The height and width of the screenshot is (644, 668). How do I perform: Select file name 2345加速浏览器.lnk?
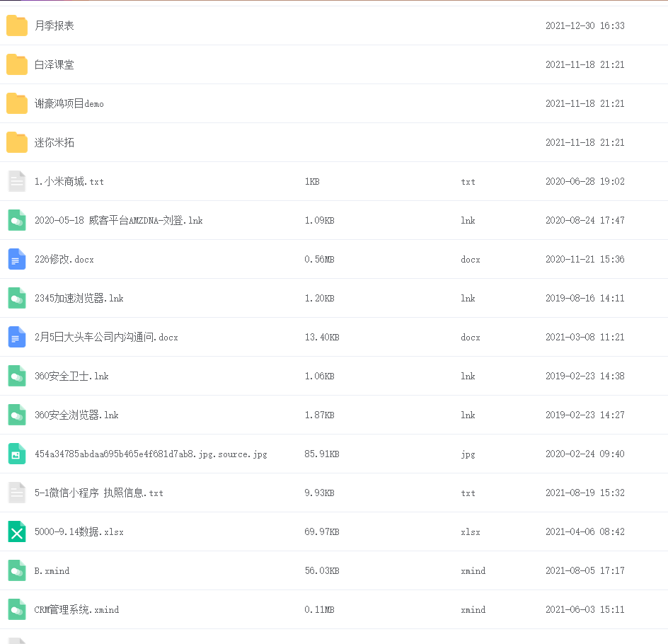pos(79,298)
